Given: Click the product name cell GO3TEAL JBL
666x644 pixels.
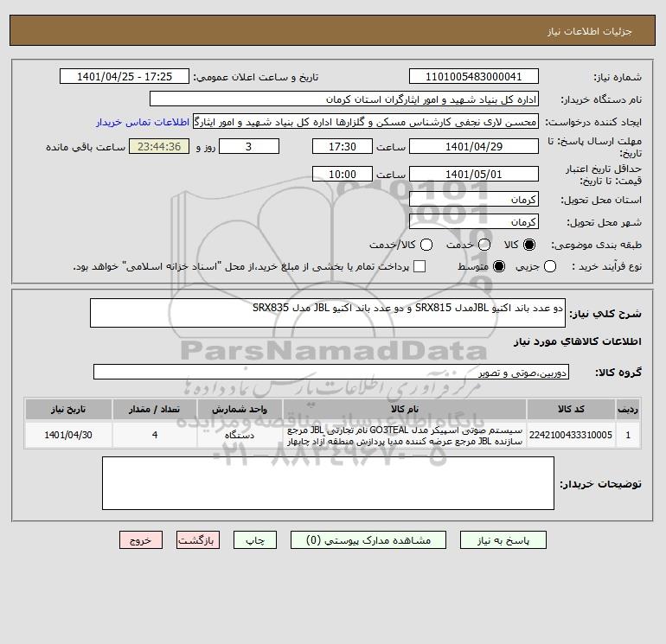Looking at the screenshot, I should [x=405, y=435].
